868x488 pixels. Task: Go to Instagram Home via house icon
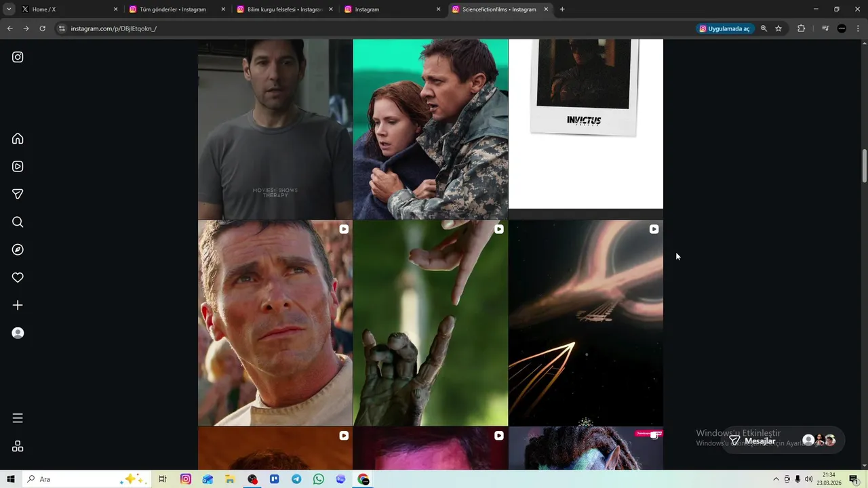[18, 138]
